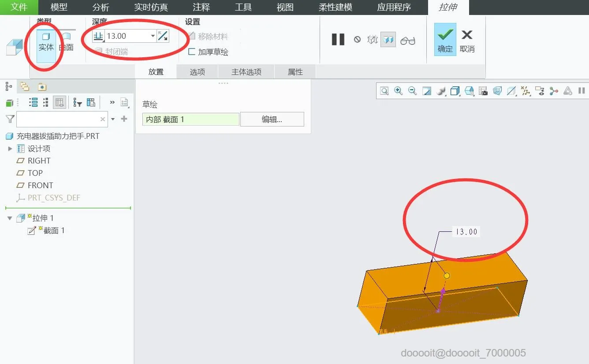This screenshot has width=589, height=364.
Task: Click the tree column settings icon
Action: 91,103
